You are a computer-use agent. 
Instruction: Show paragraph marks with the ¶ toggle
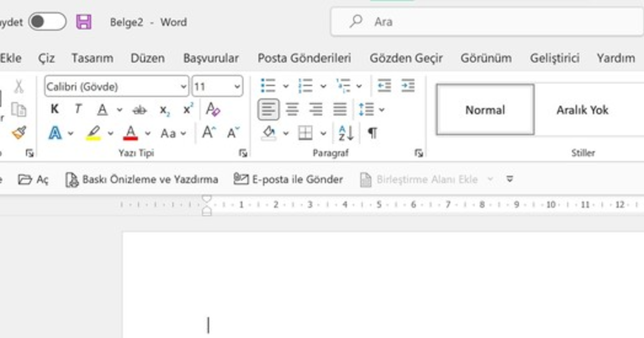pos(373,133)
